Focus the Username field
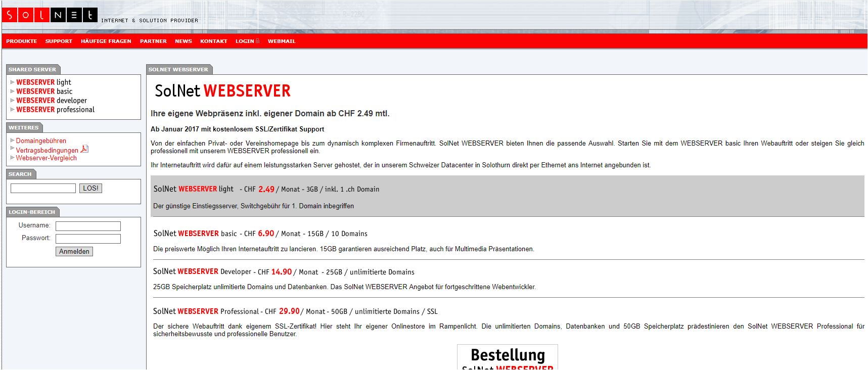Viewport: 868px width, 370px height. (x=88, y=226)
